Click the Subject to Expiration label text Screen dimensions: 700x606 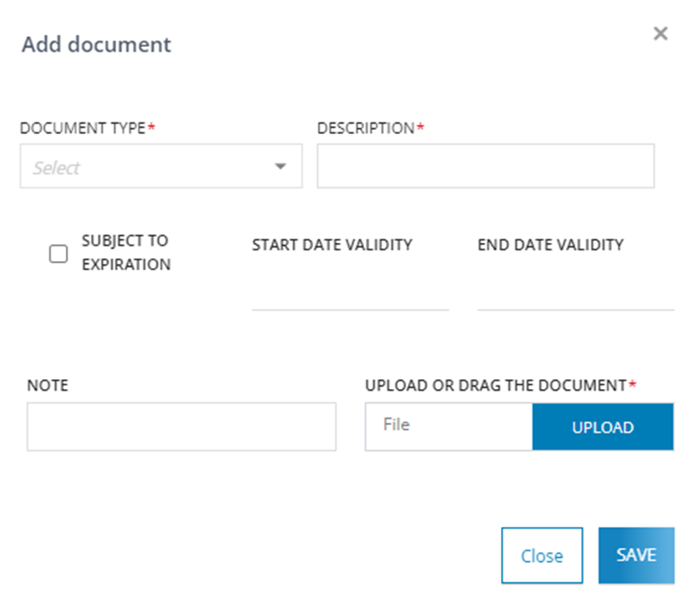coord(125,253)
